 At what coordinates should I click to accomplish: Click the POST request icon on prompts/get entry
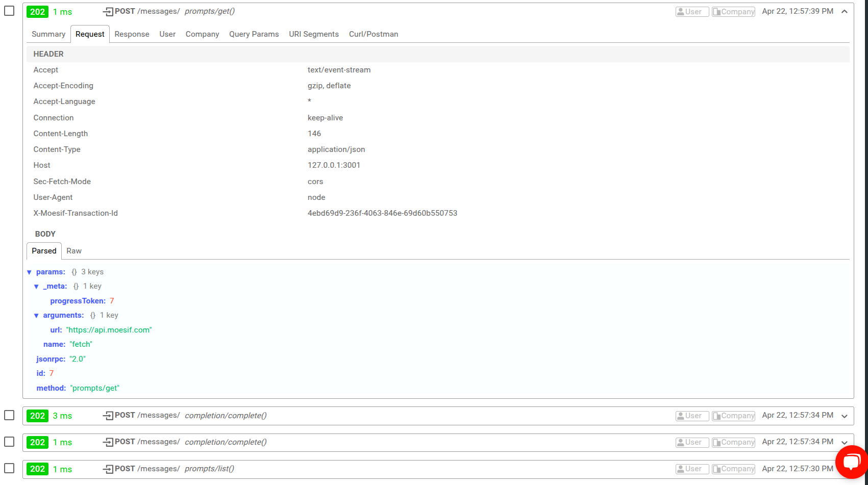pos(108,11)
